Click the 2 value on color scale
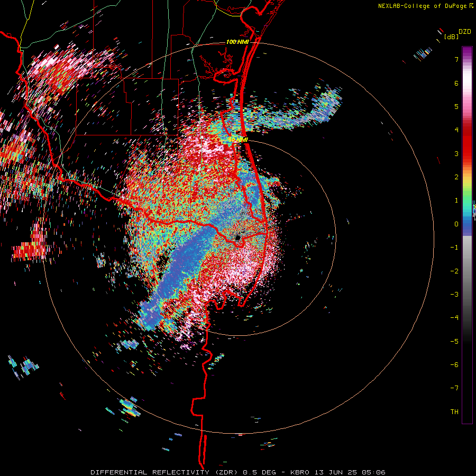This screenshot has width=476, height=476. click(456, 177)
